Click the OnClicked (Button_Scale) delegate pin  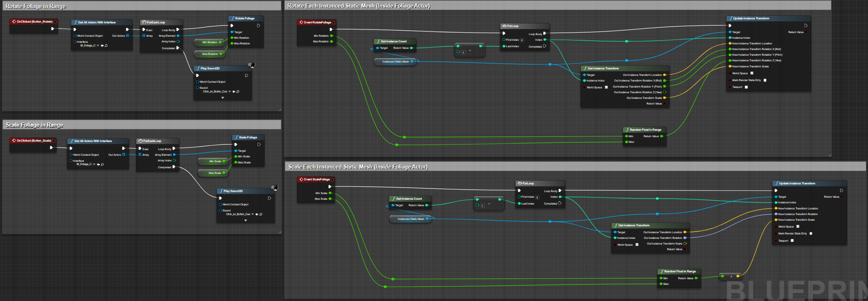coord(54,141)
